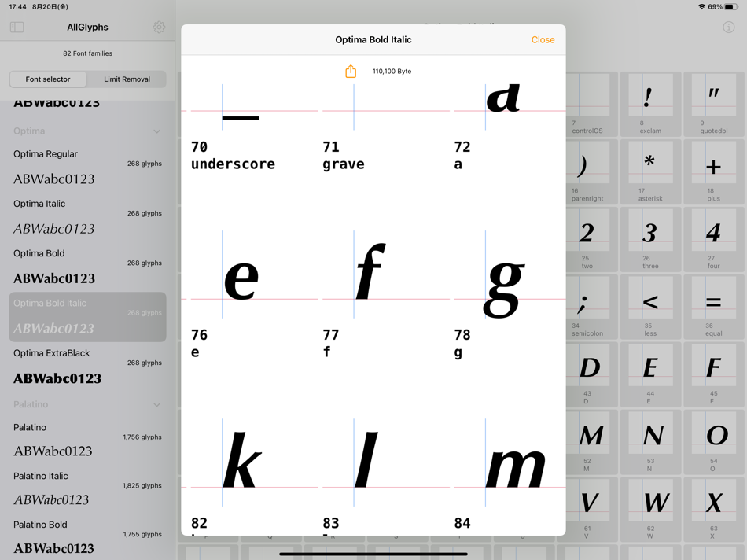The width and height of the screenshot is (747, 560).
Task: Open glyph 72 a in popup
Action: [510, 127]
